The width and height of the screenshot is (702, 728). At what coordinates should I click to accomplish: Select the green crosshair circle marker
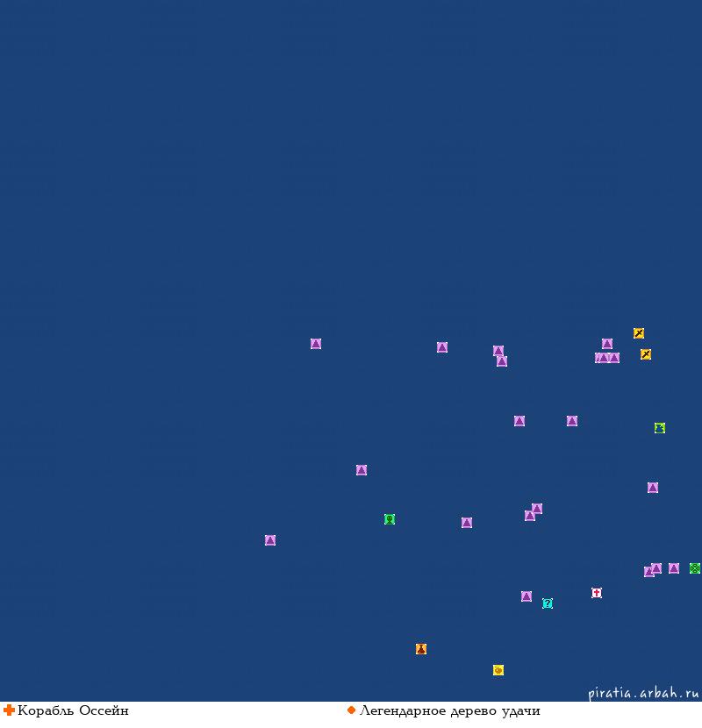[695, 568]
